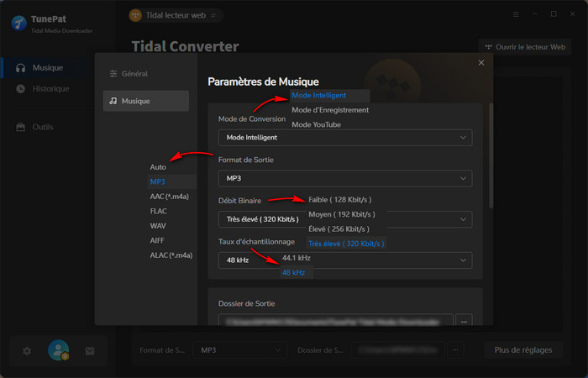Screen dimensions: 588x378
Task: Choose the 44.1 kHz sample rate
Action: tap(297, 258)
